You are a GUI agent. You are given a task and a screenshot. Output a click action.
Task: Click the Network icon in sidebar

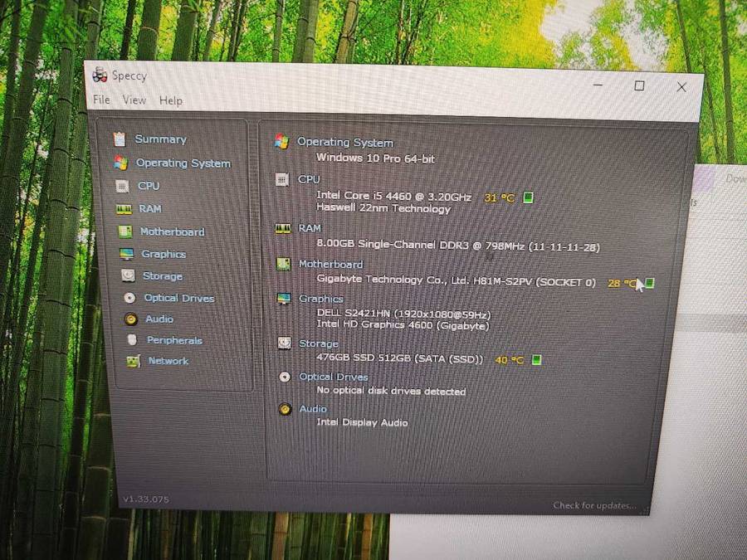point(133,361)
